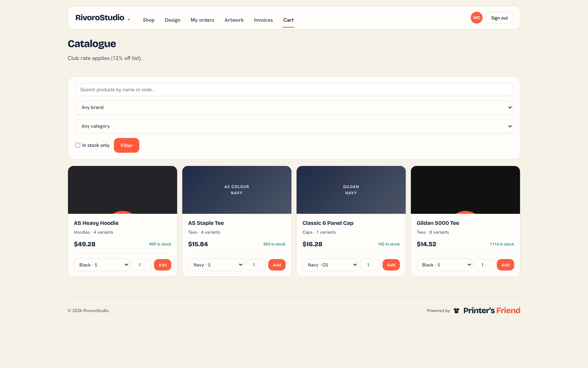Open the Any brand dropdown
The image size is (588, 368).
[x=294, y=108]
